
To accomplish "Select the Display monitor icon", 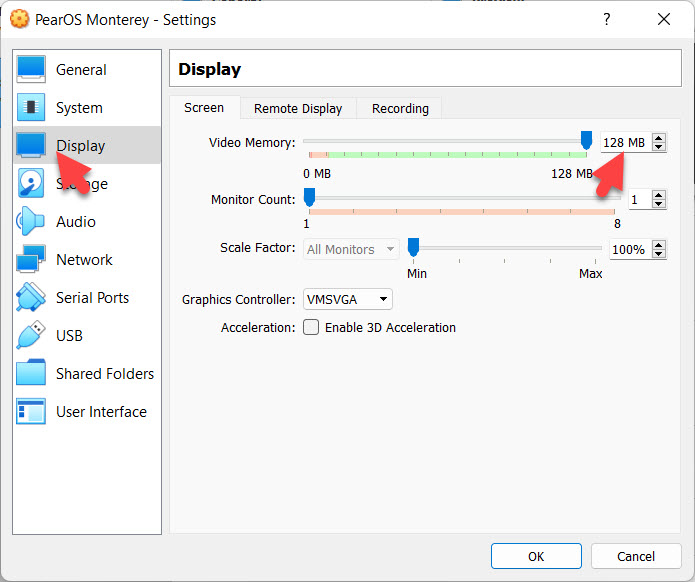I will [31, 145].
